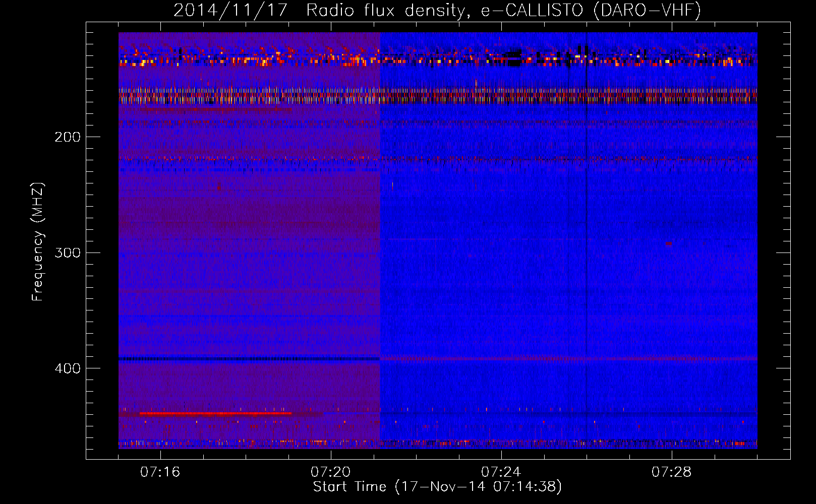Click the 07:28 time axis label
The width and height of the screenshot is (816, 504).
coord(672,472)
